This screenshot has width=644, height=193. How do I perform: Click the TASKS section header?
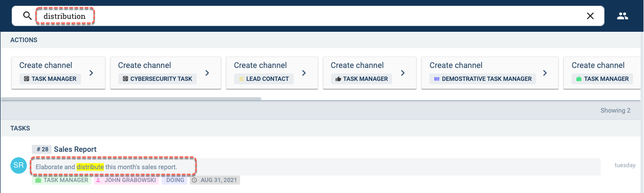20,128
